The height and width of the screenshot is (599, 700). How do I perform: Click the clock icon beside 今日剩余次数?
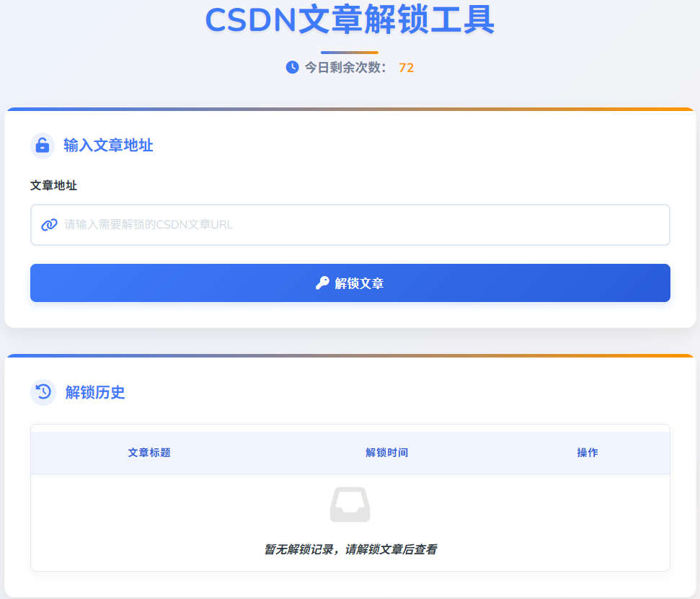pos(293,68)
